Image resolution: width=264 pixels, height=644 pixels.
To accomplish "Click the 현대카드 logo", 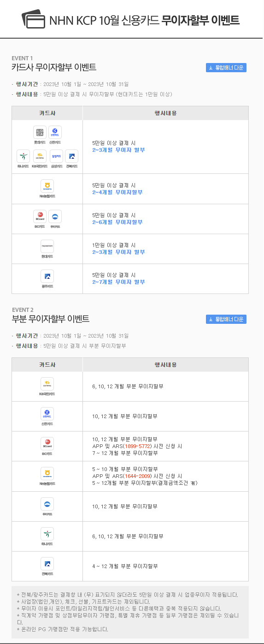I will click(x=47, y=247).
